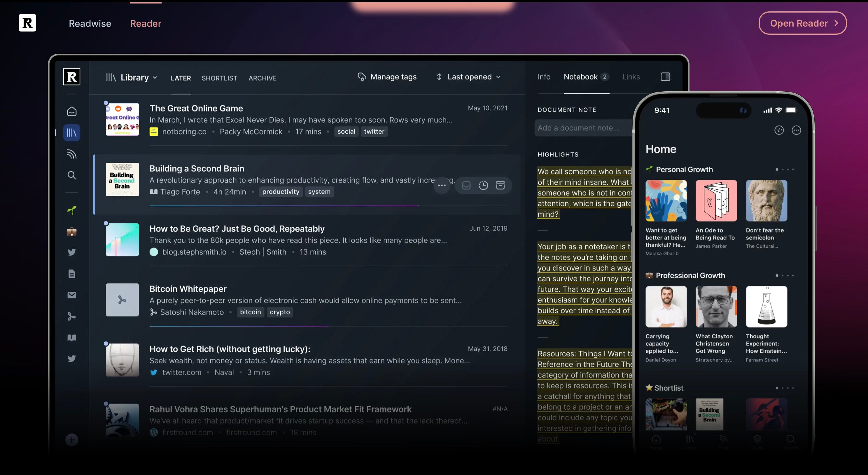Toggle the right panel layout icon

[x=666, y=77]
